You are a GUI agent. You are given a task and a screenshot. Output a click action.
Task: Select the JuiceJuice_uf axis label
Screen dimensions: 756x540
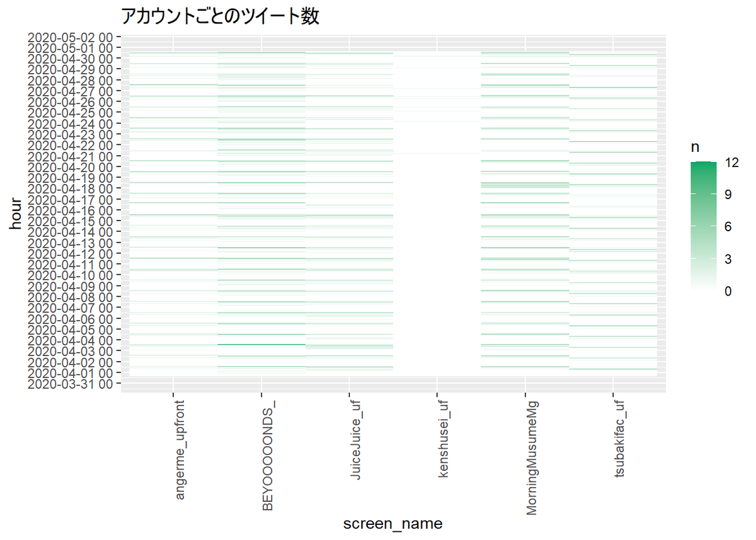(356, 440)
